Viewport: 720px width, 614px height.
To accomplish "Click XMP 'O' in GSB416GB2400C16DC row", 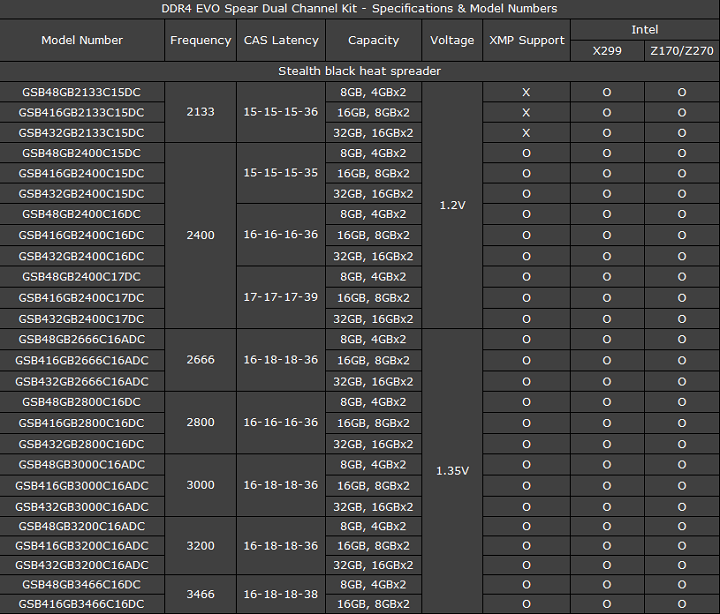I will (526, 235).
